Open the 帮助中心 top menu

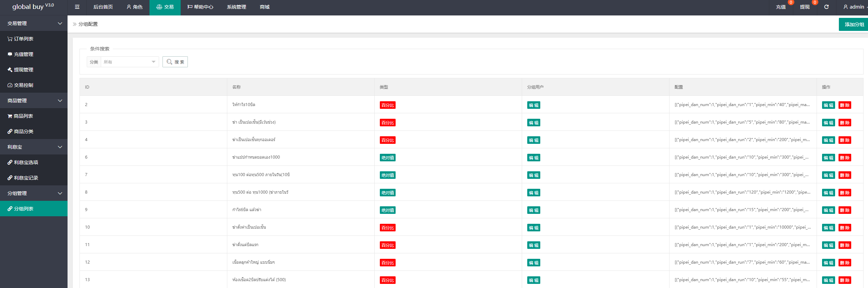tap(200, 7)
